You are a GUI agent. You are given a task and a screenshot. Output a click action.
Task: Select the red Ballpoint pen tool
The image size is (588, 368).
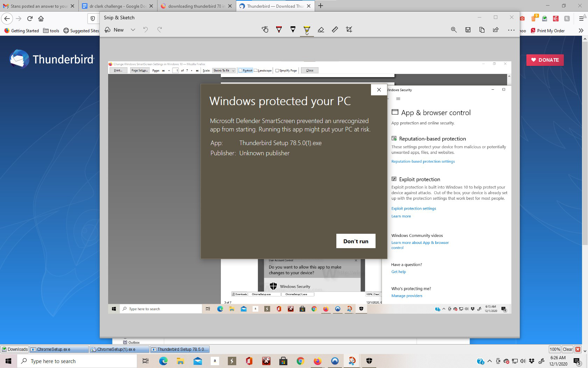279,30
